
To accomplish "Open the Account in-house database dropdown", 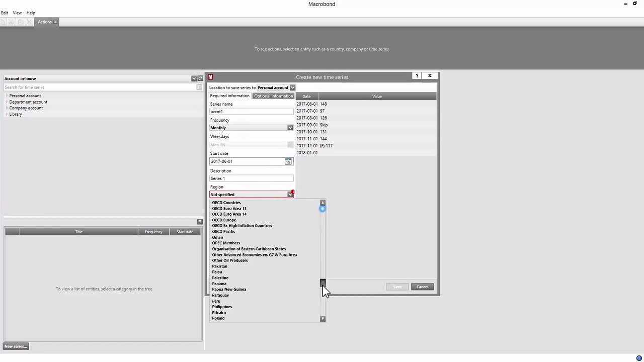I will pyautogui.click(x=194, y=78).
